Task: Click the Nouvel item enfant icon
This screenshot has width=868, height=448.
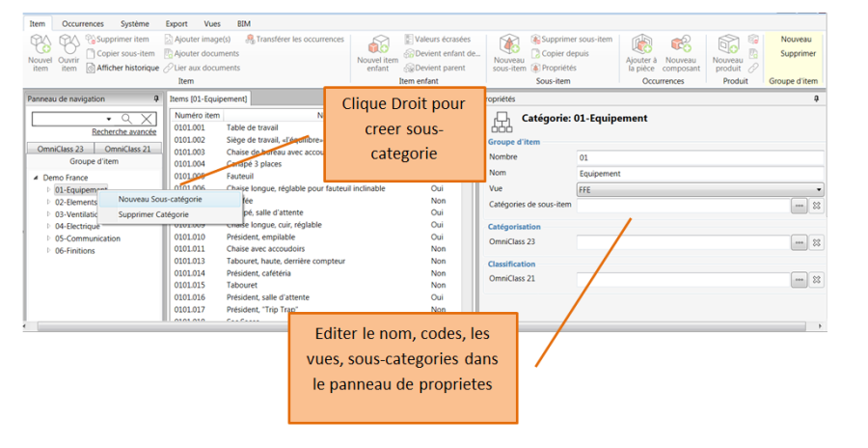Action: coord(377,45)
